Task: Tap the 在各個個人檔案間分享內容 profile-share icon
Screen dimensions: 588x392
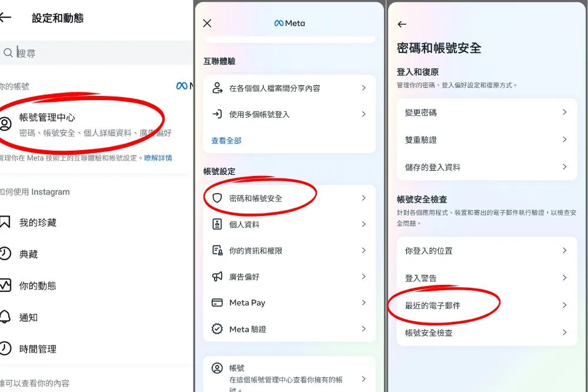Action: pos(217,88)
